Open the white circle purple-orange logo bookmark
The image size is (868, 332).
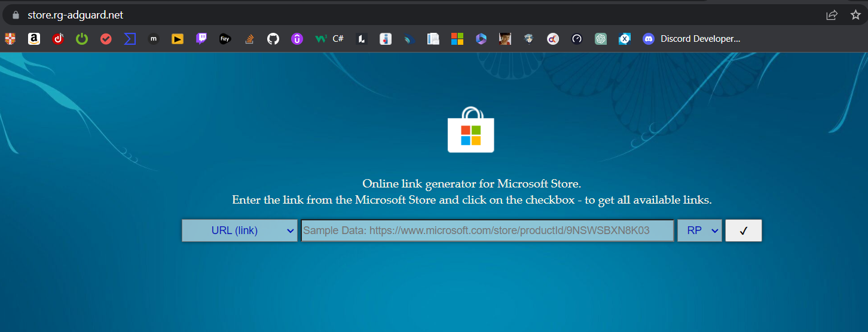point(553,39)
